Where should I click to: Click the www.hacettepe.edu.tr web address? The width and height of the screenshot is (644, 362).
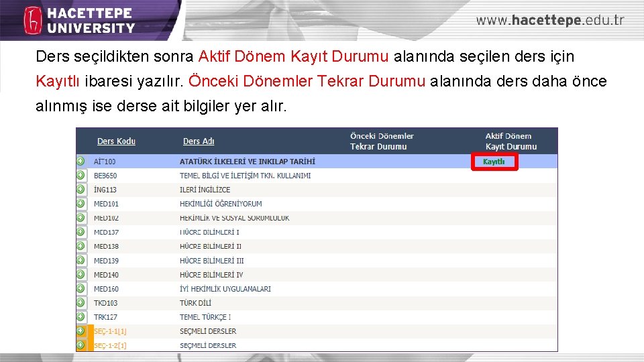pos(550,20)
